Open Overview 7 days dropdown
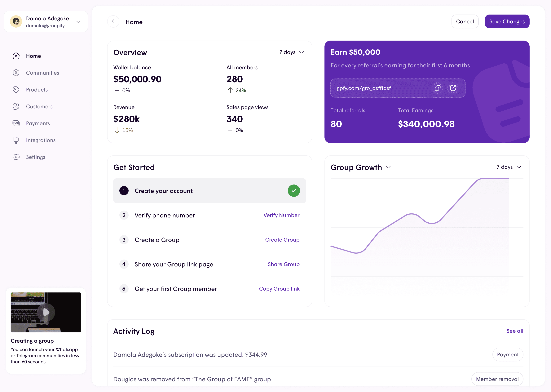This screenshot has width=551, height=392. pos(291,52)
